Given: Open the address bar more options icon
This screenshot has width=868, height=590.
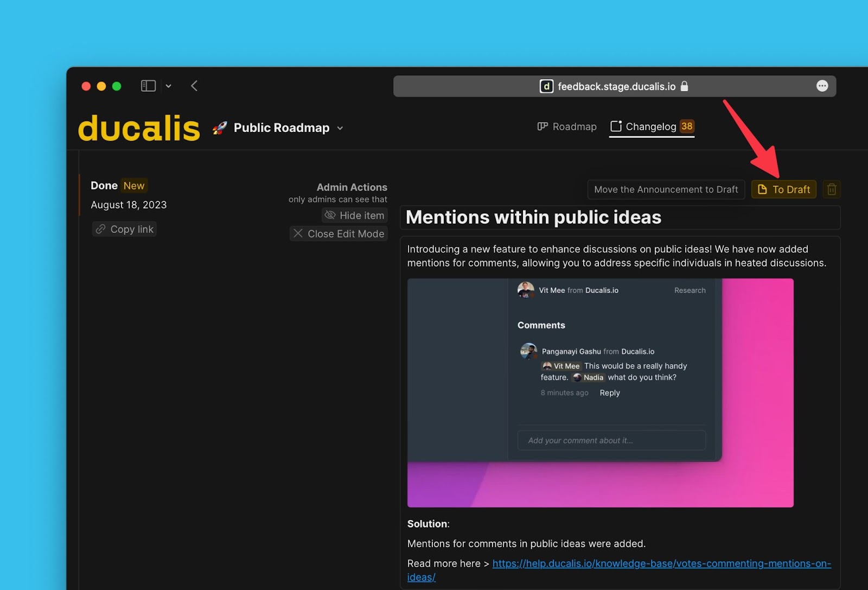Looking at the screenshot, I should coord(822,86).
